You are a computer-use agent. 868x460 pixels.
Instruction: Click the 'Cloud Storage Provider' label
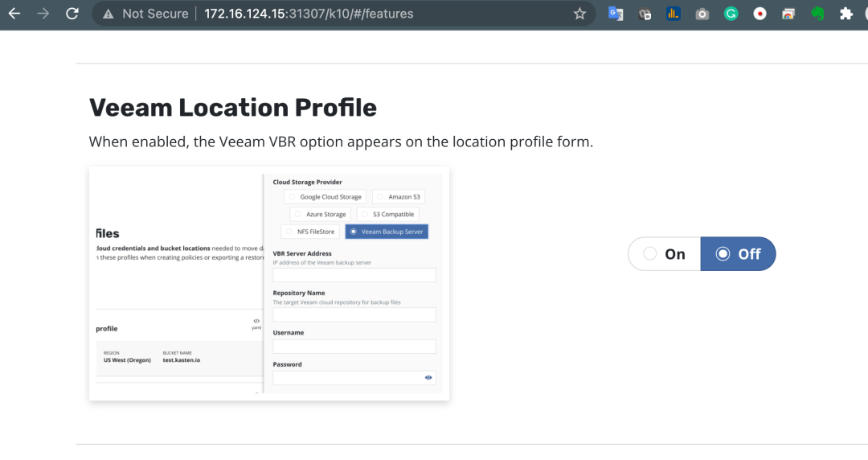tap(307, 182)
